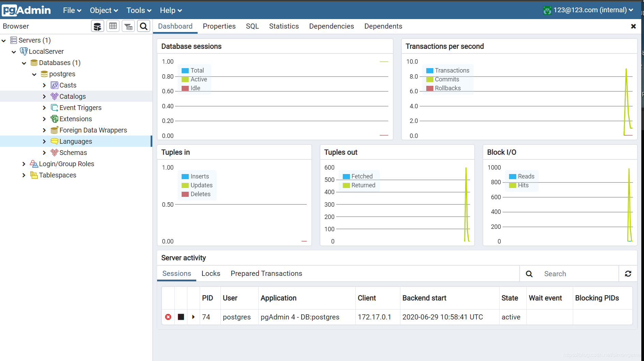The width and height of the screenshot is (644, 361).
Task: Cancel active query with black square icon
Action: [181, 317]
